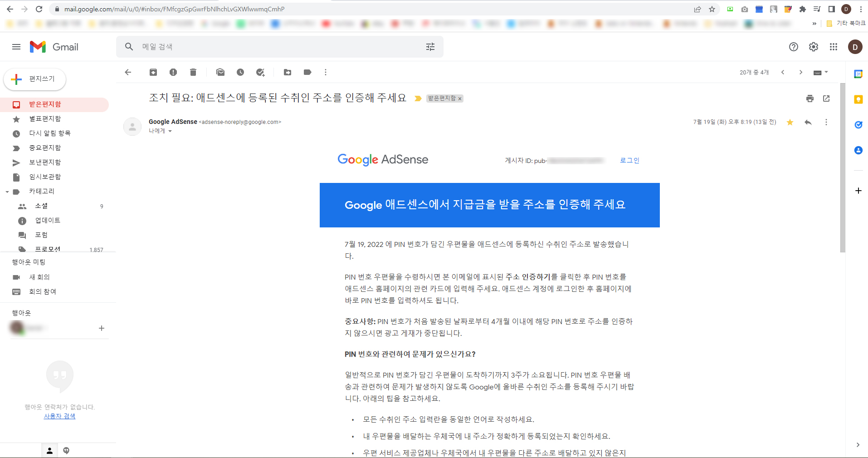Start new Hangouts chat plus button
The image size is (868, 458).
click(x=102, y=328)
